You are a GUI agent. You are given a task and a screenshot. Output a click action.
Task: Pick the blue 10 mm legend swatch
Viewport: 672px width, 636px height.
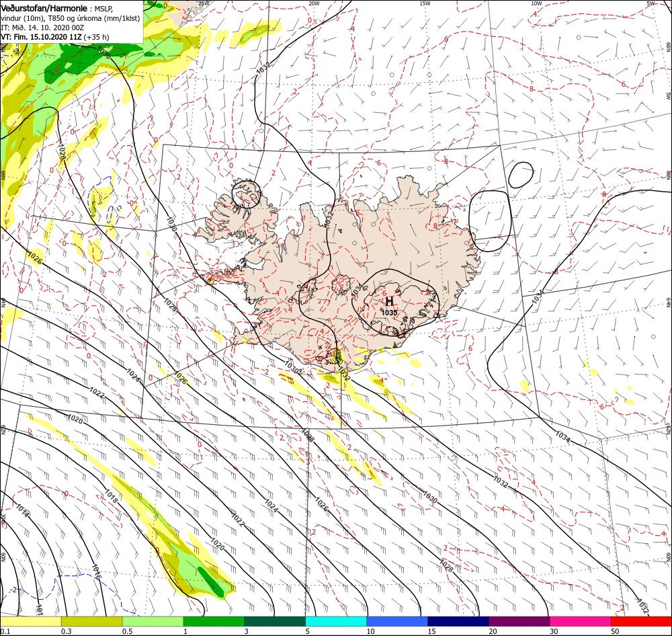[397, 621]
